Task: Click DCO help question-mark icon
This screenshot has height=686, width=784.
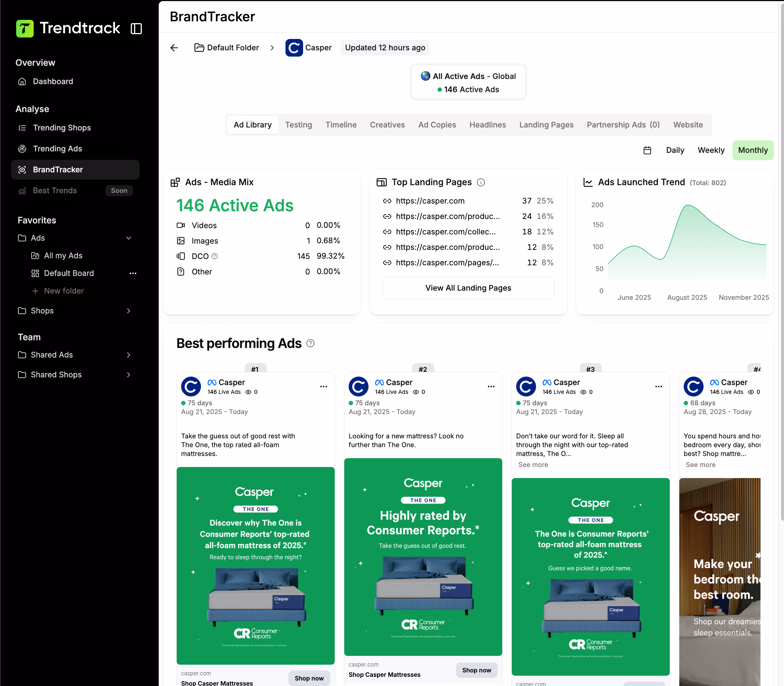Action: tap(215, 256)
